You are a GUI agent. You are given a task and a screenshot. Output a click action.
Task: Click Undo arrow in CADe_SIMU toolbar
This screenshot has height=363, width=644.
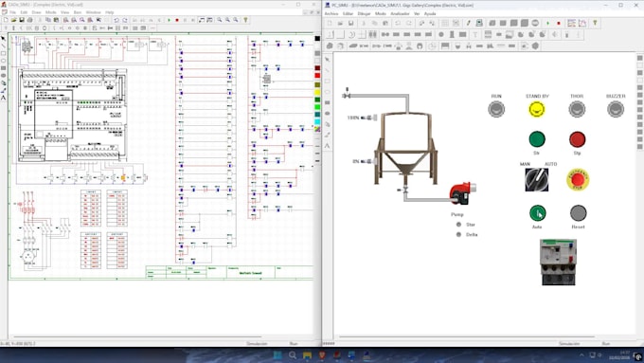pos(116,20)
